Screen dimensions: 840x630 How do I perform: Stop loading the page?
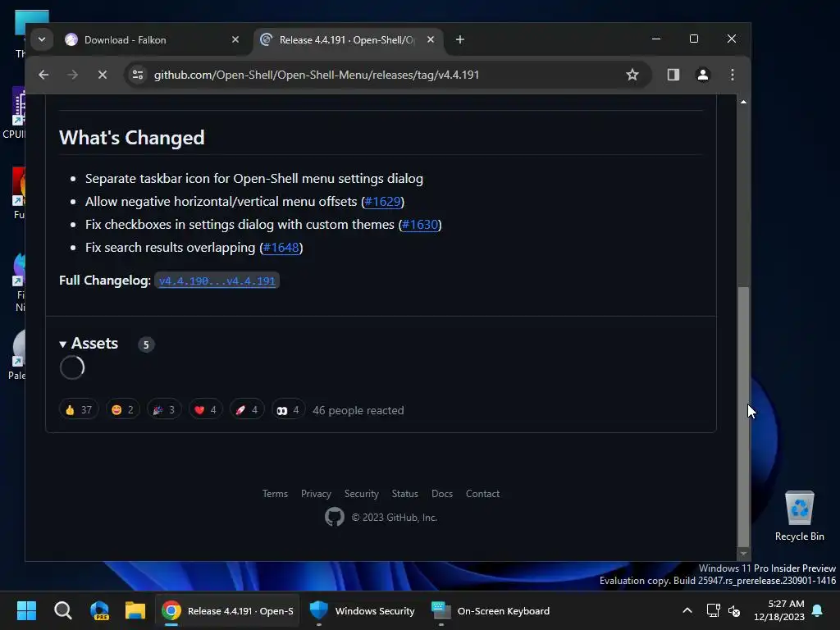pyautogui.click(x=103, y=75)
